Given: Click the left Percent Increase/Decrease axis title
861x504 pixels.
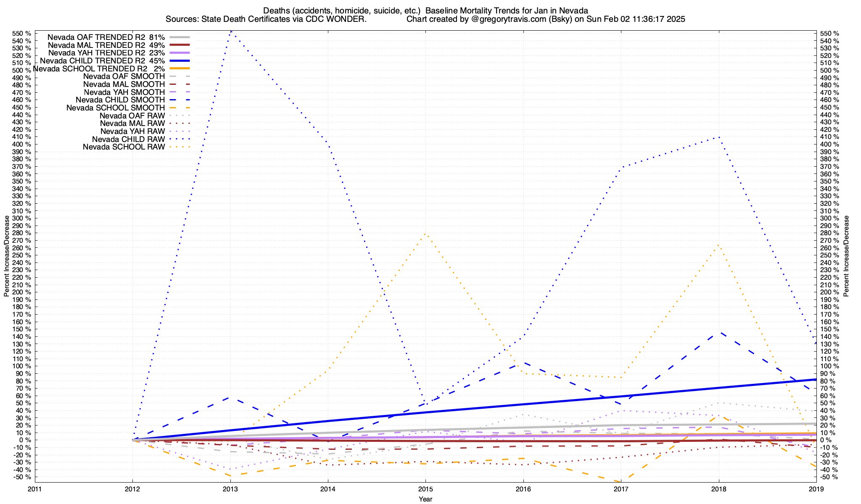Looking at the screenshot, I should [7, 256].
